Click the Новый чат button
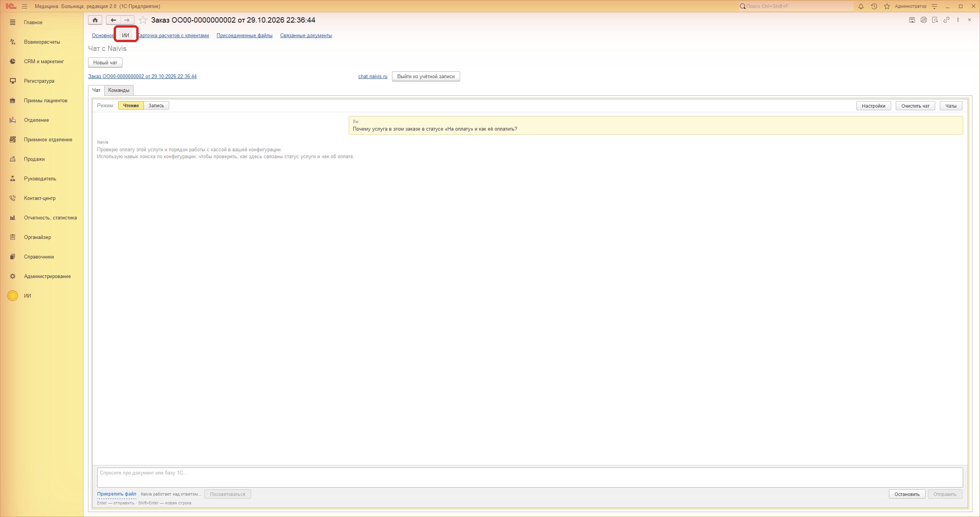Image resolution: width=980 pixels, height=517 pixels. pyautogui.click(x=105, y=62)
